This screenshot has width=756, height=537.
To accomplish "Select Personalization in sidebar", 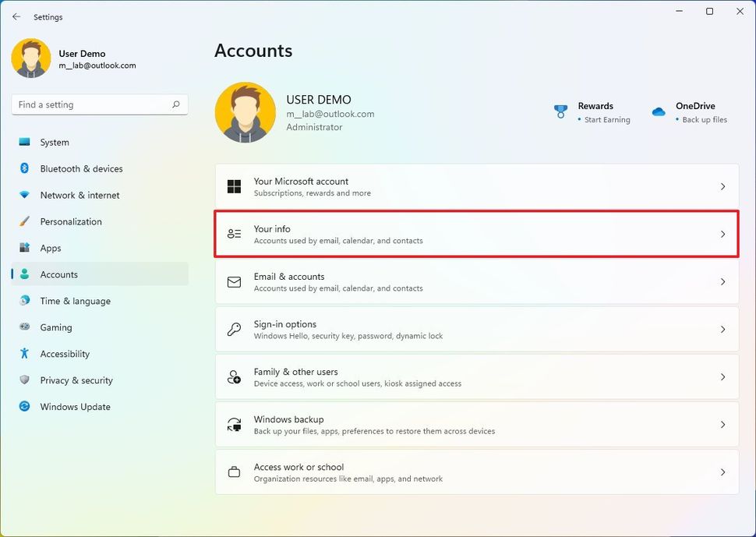I will [71, 222].
